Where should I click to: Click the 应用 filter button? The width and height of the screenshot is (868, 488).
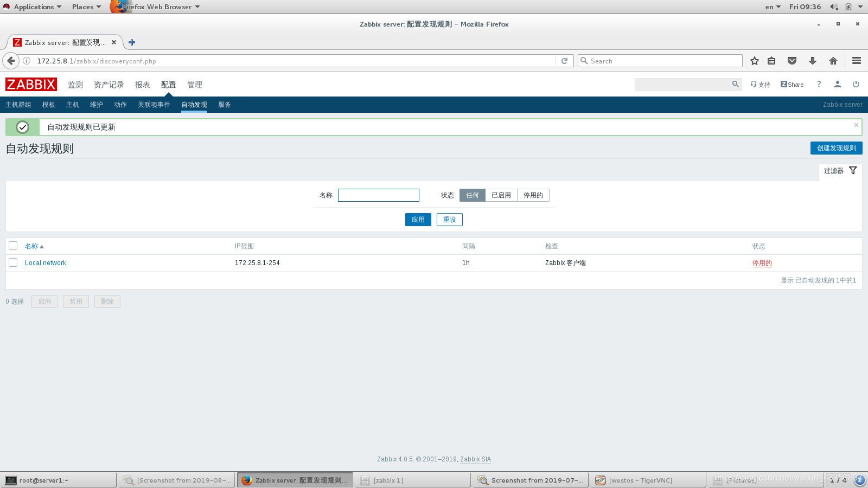point(418,220)
